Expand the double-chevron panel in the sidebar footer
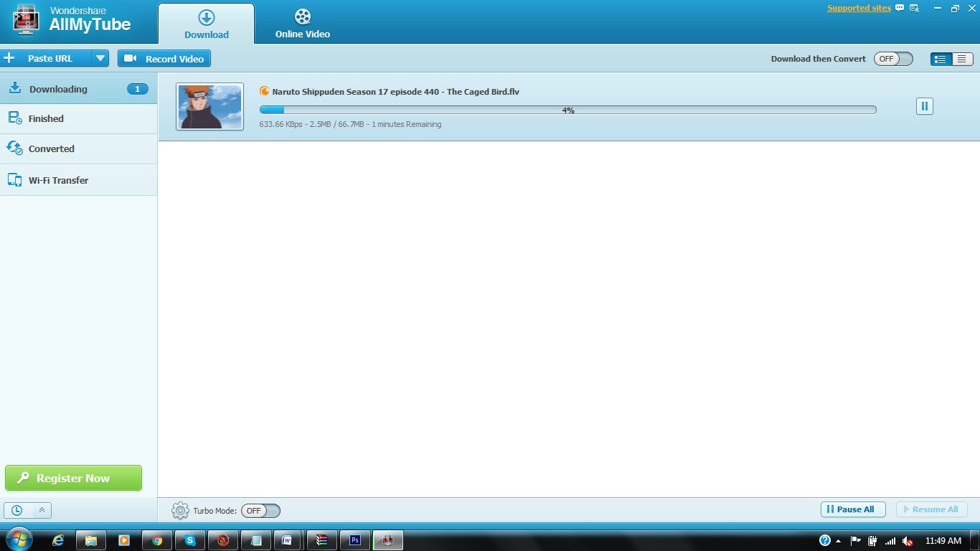This screenshot has width=980, height=551. [42, 511]
